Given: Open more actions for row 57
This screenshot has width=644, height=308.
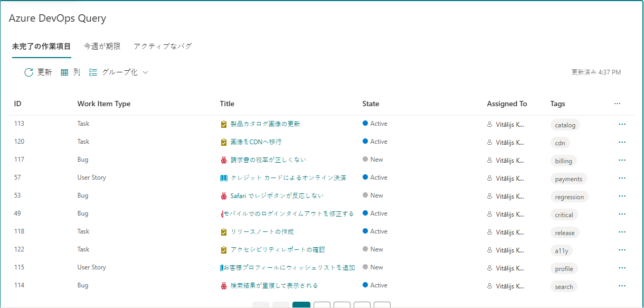Looking at the screenshot, I should click(622, 178).
